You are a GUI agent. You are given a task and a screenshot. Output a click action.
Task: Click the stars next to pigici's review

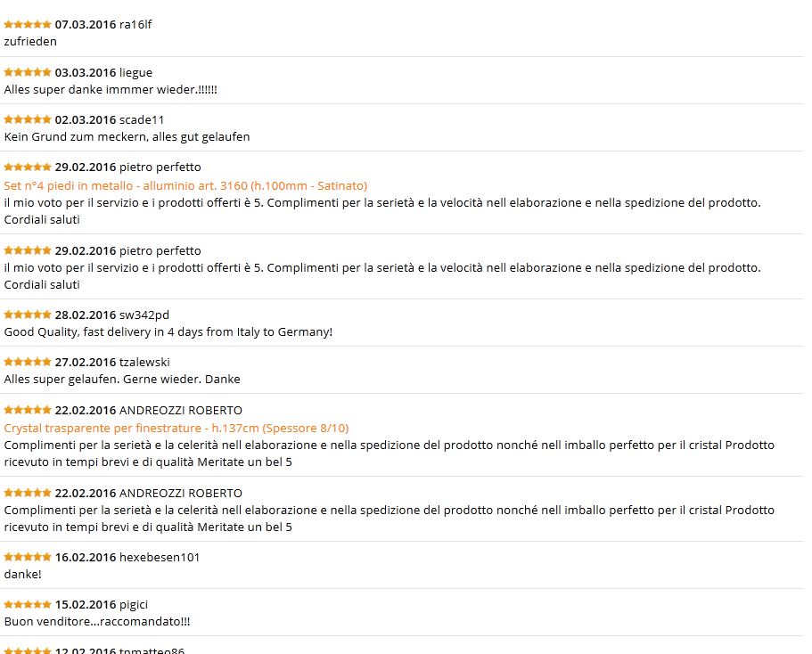tap(28, 605)
